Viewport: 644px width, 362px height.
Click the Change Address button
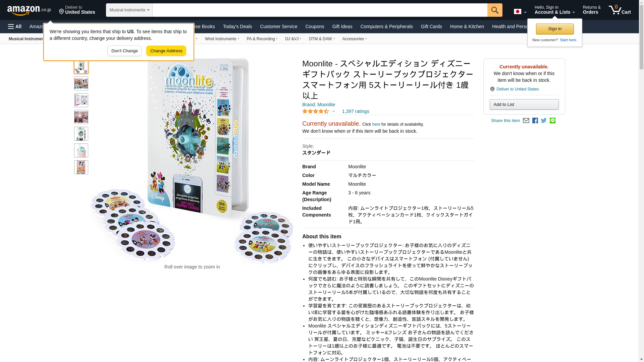click(x=166, y=51)
